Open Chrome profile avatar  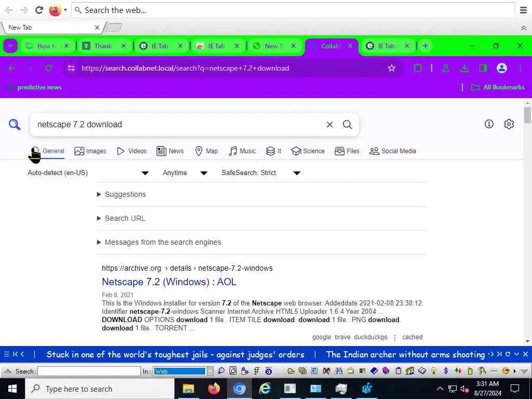pyautogui.click(x=501, y=68)
